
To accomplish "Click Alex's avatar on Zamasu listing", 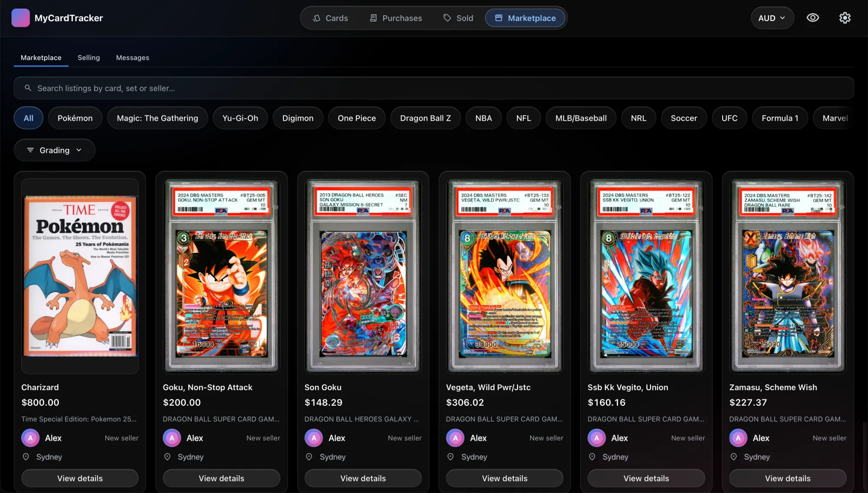I will pos(738,438).
